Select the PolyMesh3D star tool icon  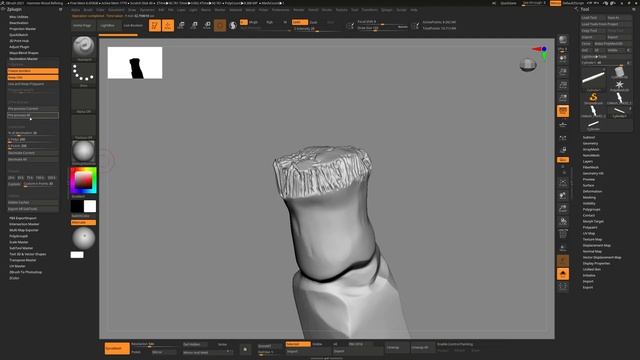coord(619,85)
